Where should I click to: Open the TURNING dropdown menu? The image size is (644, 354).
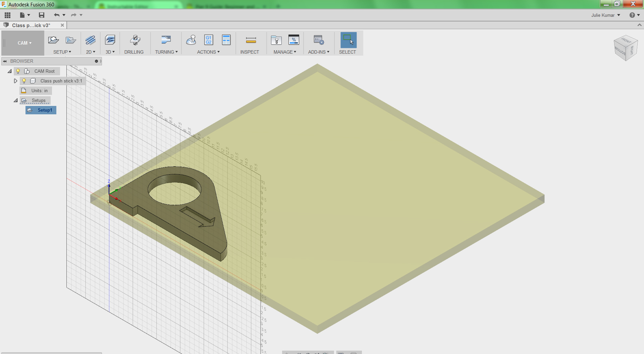pos(166,52)
